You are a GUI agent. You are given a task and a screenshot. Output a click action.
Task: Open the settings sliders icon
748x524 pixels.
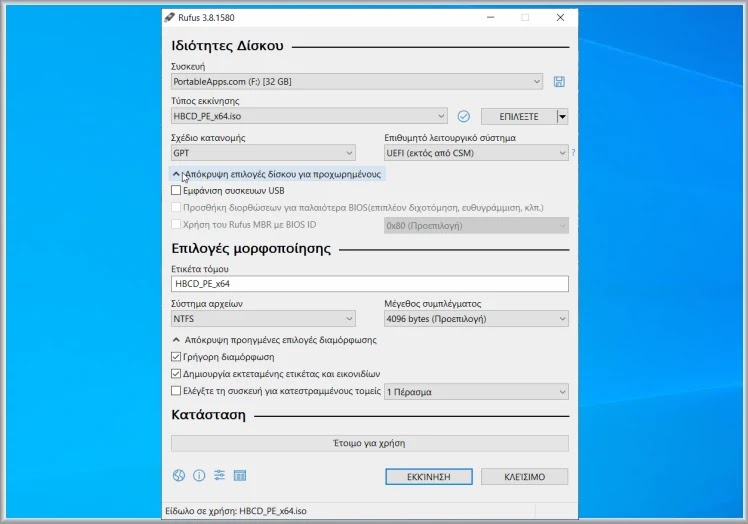pyautogui.click(x=219, y=475)
